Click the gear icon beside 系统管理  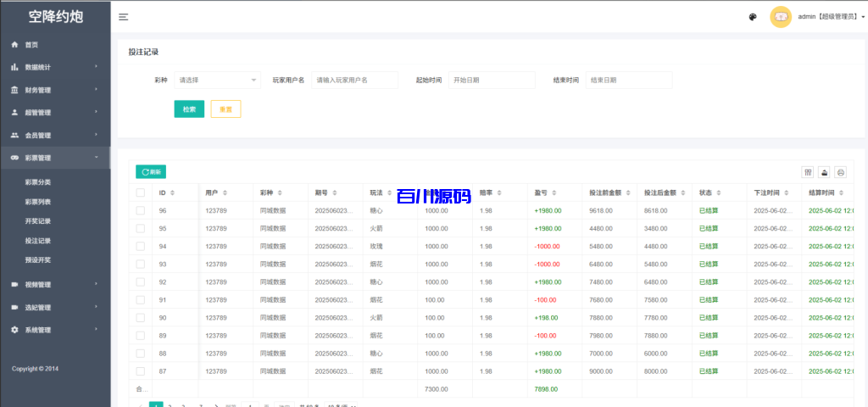(x=15, y=330)
